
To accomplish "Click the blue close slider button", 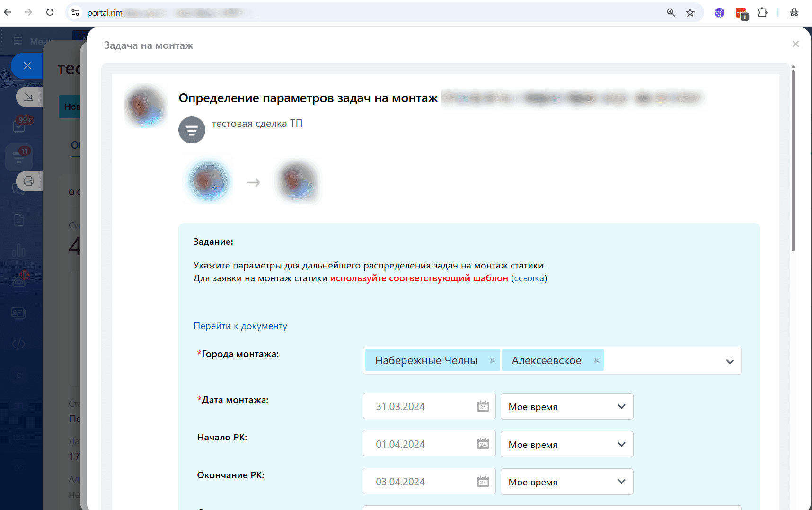I will tap(27, 66).
